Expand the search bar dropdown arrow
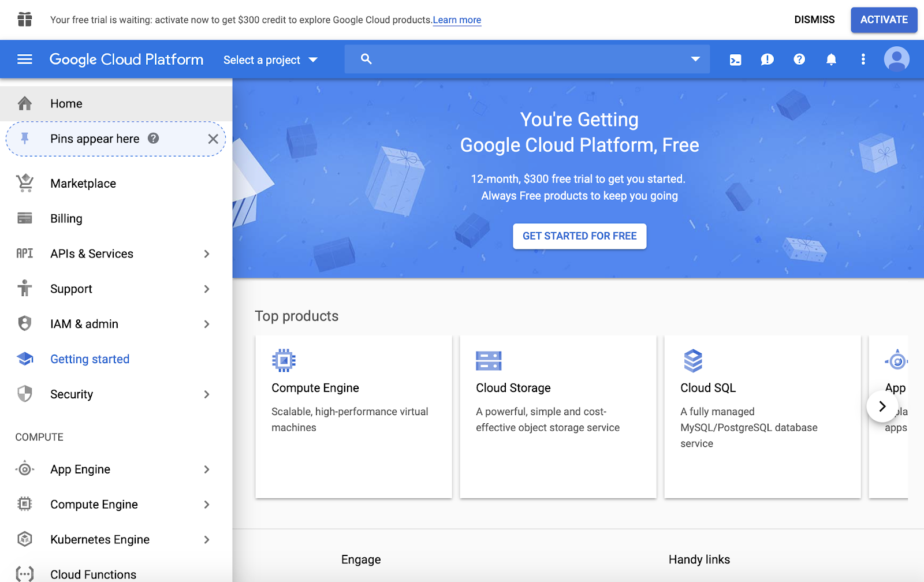924x582 pixels. point(695,59)
